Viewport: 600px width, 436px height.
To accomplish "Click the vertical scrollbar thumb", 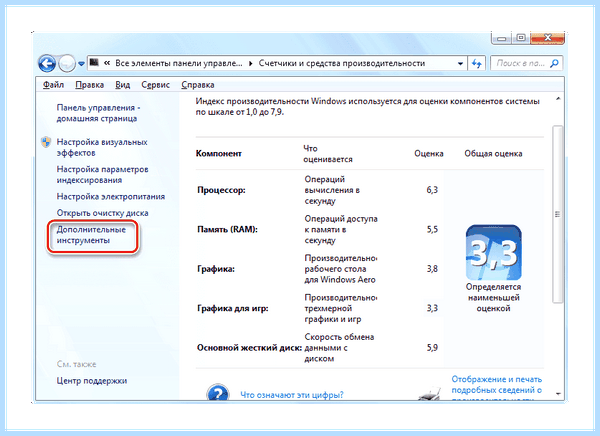I will click(x=558, y=214).
